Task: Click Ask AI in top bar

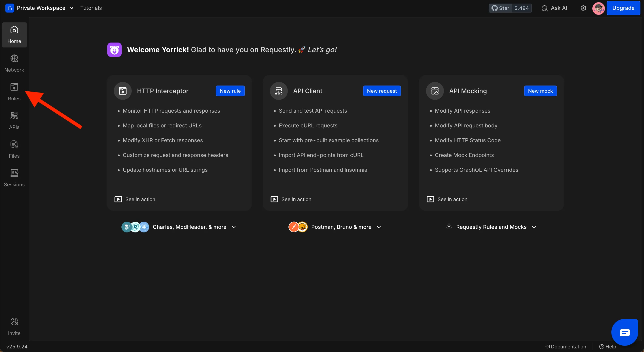Action: (x=555, y=8)
